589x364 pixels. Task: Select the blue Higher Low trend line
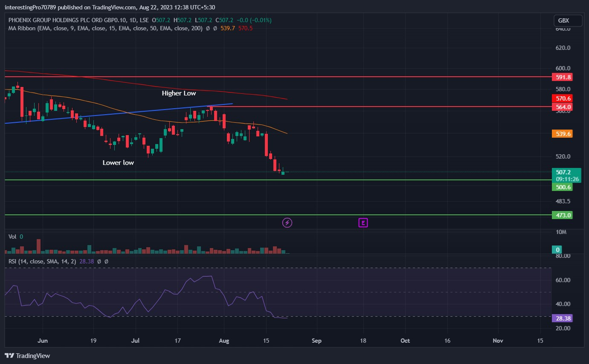point(119,113)
